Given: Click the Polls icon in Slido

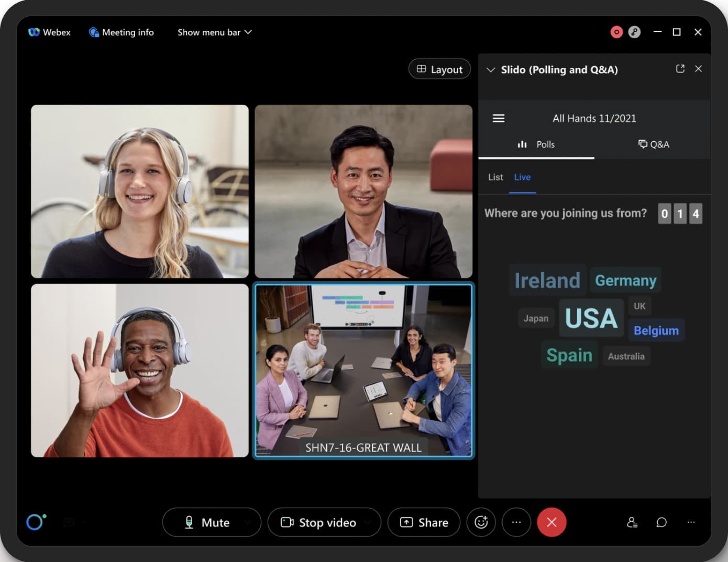Looking at the screenshot, I should [522, 144].
